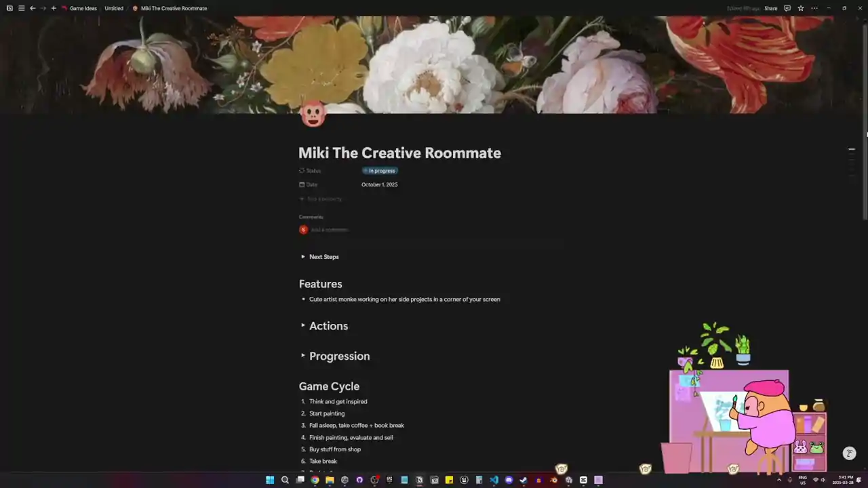Switch to Notion app in taskbar
This screenshot has height=488, width=868.
point(419,480)
